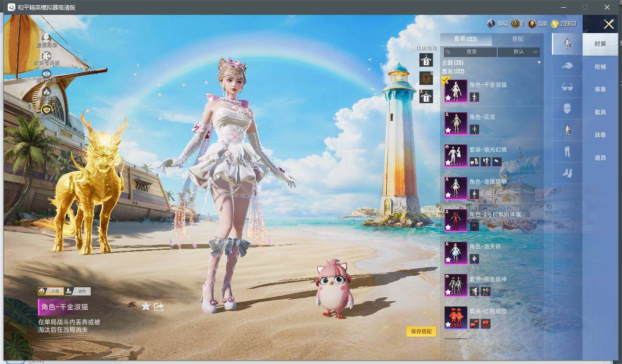Select the 道具 items category

coord(600,158)
